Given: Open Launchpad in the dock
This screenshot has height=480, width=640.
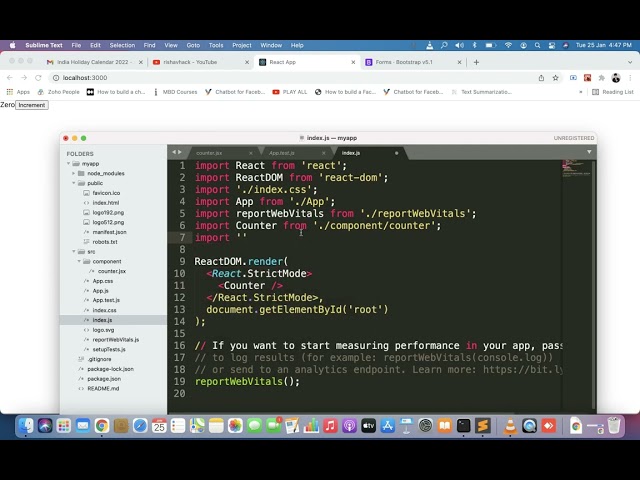Looking at the screenshot, I should (64, 426).
